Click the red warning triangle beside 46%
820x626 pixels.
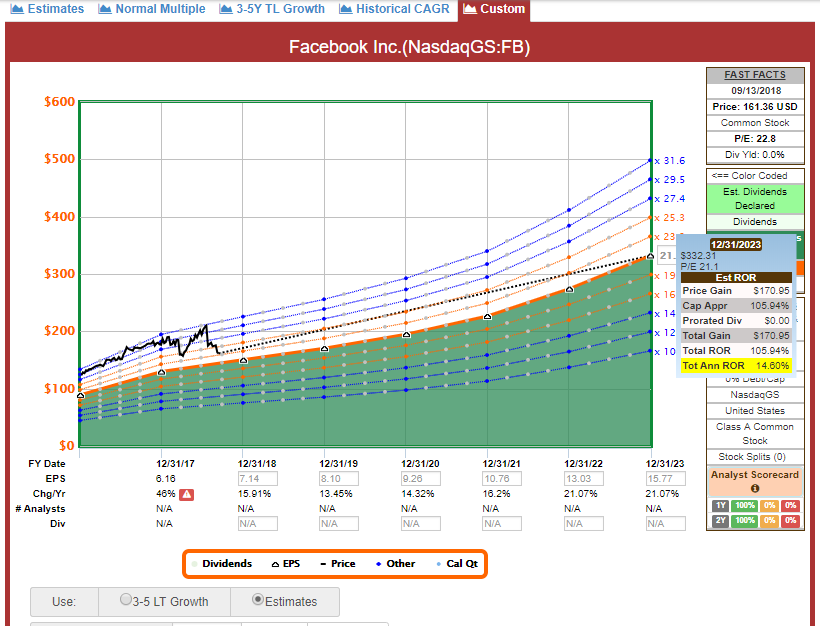[186, 494]
